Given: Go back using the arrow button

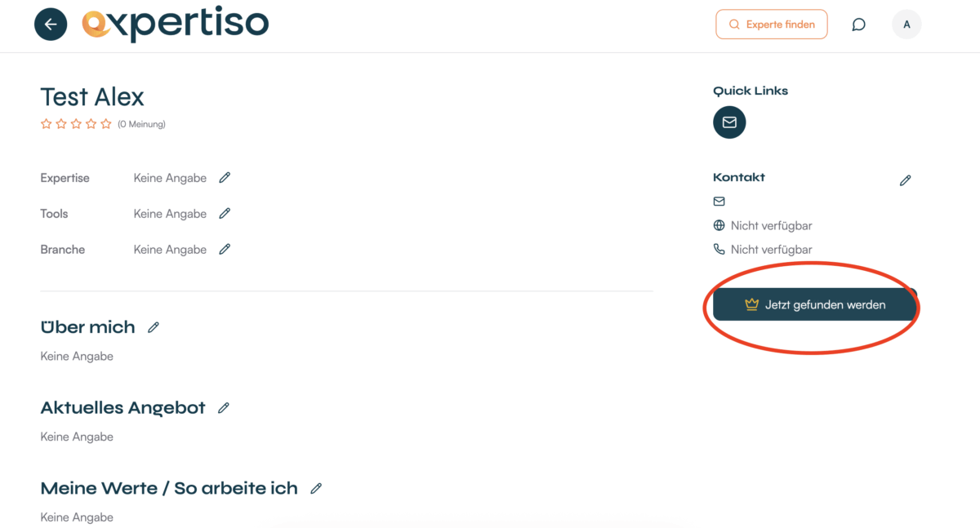Looking at the screenshot, I should (x=51, y=24).
